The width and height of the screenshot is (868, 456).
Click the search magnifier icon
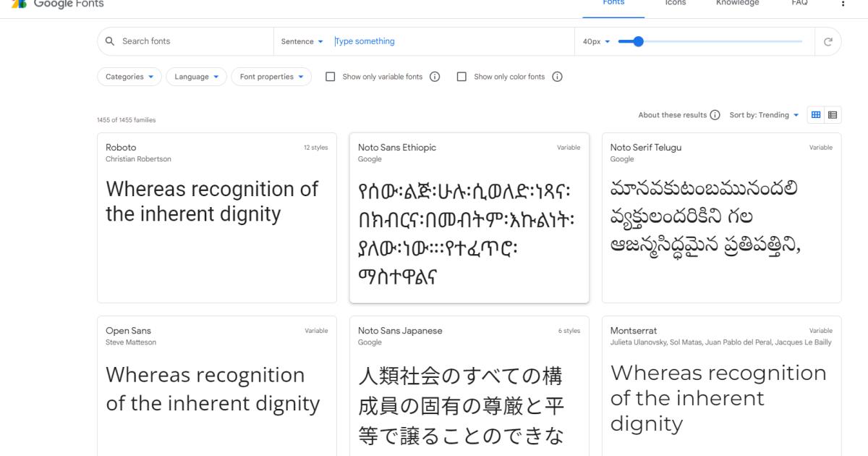(x=110, y=41)
